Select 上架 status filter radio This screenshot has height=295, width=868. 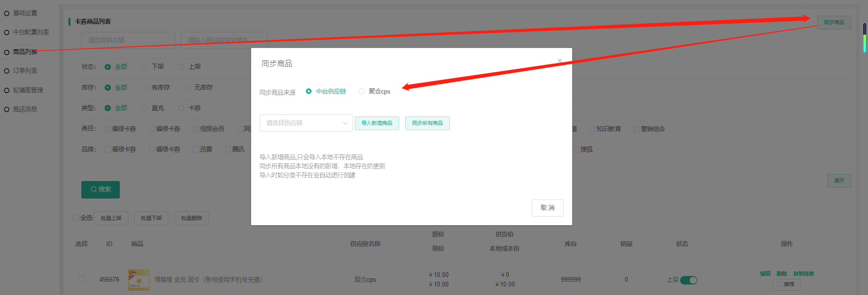click(x=189, y=67)
